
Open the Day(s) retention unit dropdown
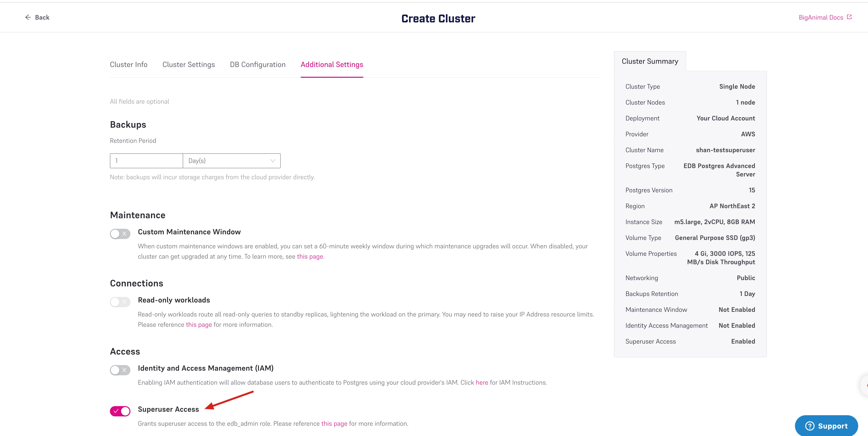pyautogui.click(x=231, y=161)
